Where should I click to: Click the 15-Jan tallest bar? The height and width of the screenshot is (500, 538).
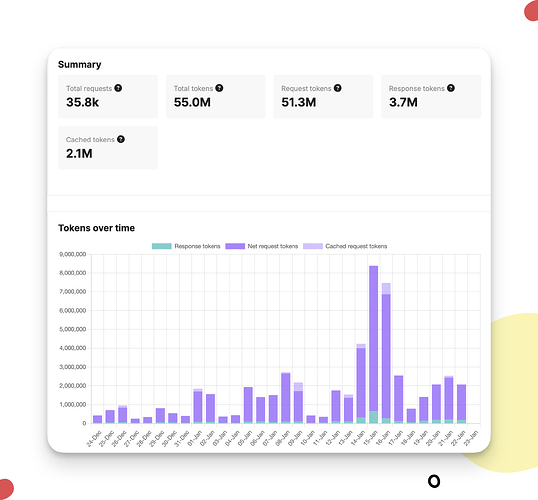click(374, 345)
